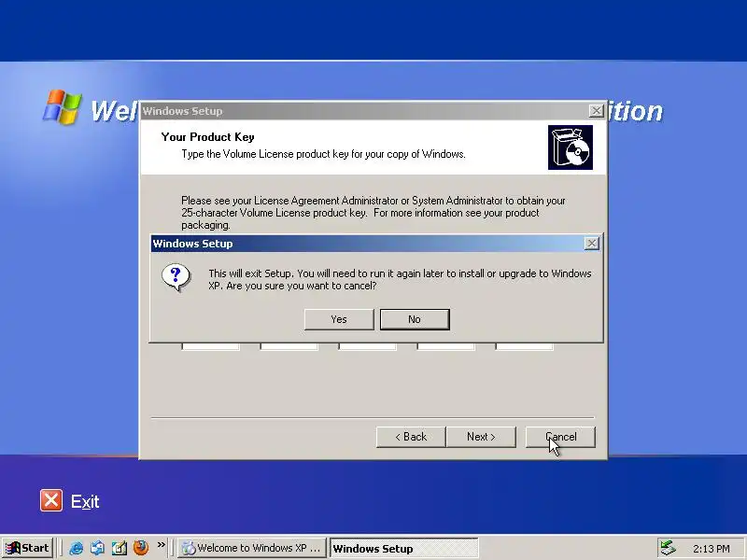Confirm cancel by clicking Yes
This screenshot has height=560, width=747.
click(339, 319)
